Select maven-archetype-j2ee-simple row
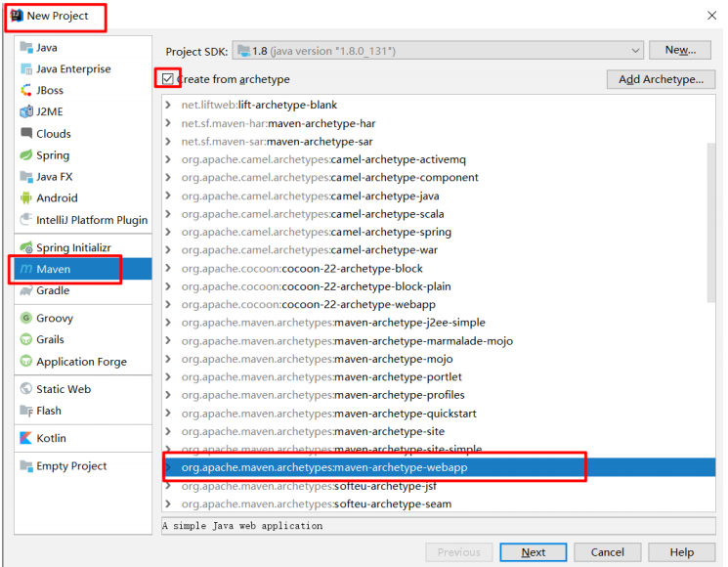728x567 pixels. point(439,323)
